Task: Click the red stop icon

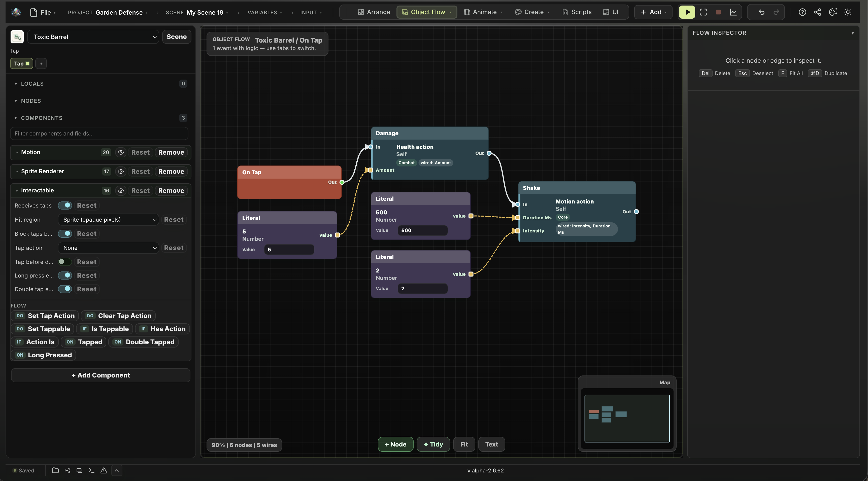Action: pos(718,12)
